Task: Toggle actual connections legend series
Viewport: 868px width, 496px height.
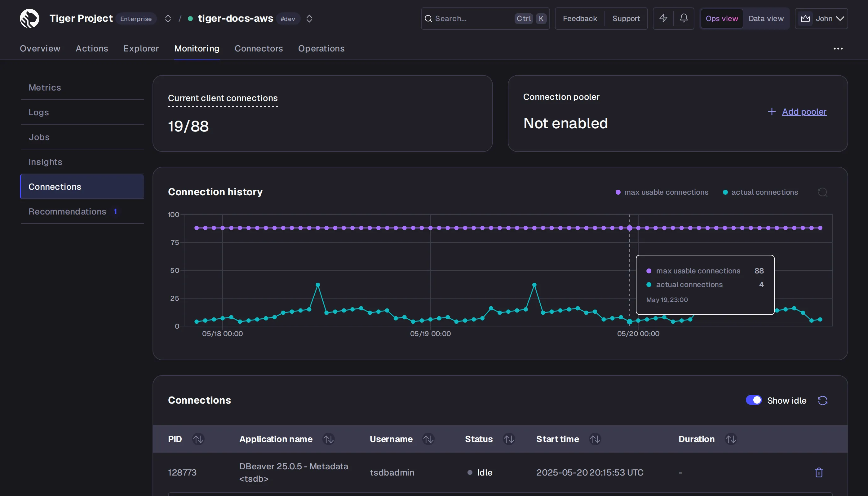Action: (760, 192)
